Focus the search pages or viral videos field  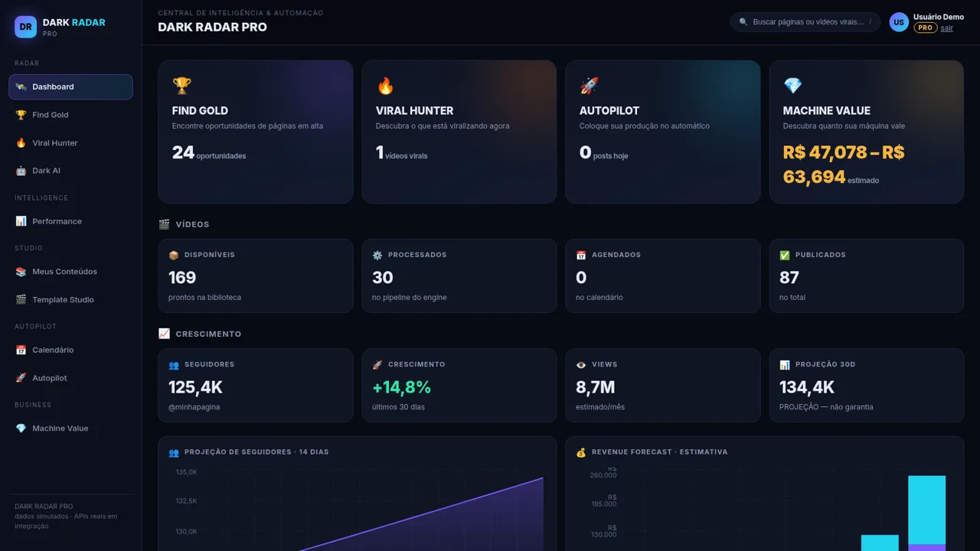click(805, 22)
